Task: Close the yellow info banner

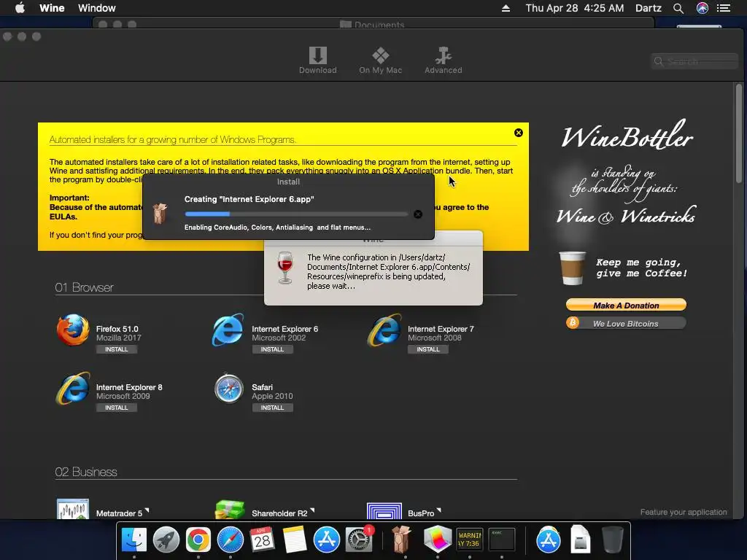Action: (519, 133)
